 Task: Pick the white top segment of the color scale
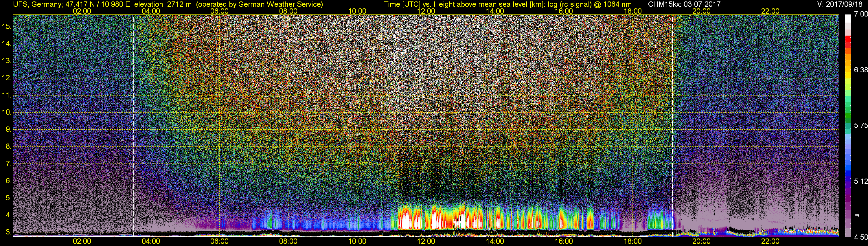tap(848, 19)
